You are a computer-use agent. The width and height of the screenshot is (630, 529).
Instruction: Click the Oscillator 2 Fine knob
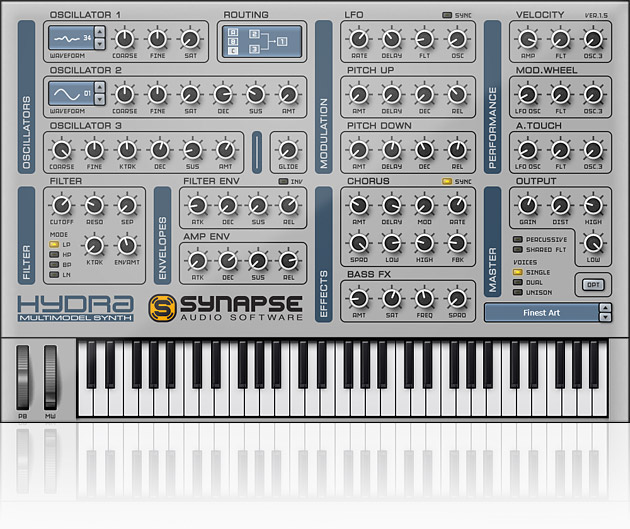click(158, 94)
